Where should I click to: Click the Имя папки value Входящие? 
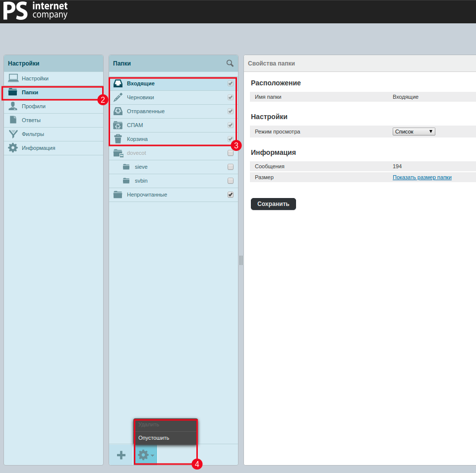[405, 97]
